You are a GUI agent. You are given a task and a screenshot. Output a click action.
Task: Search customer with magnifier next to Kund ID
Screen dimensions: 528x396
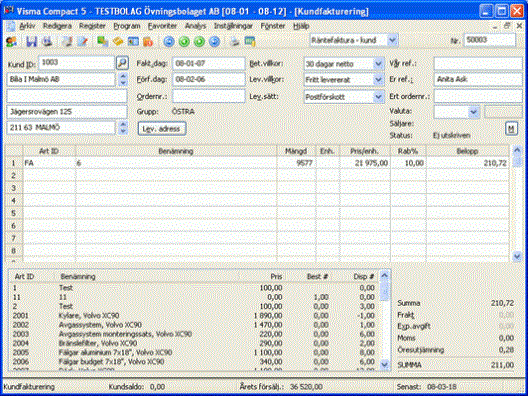(x=122, y=63)
